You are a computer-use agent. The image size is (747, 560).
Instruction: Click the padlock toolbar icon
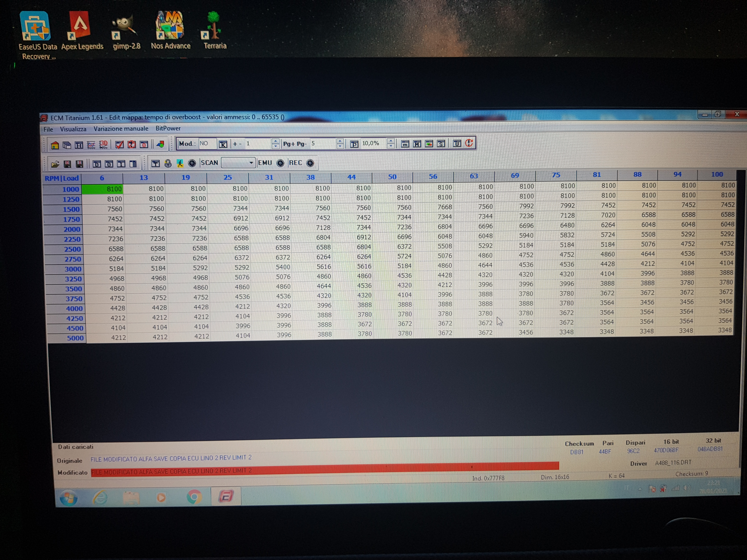pos(168,164)
